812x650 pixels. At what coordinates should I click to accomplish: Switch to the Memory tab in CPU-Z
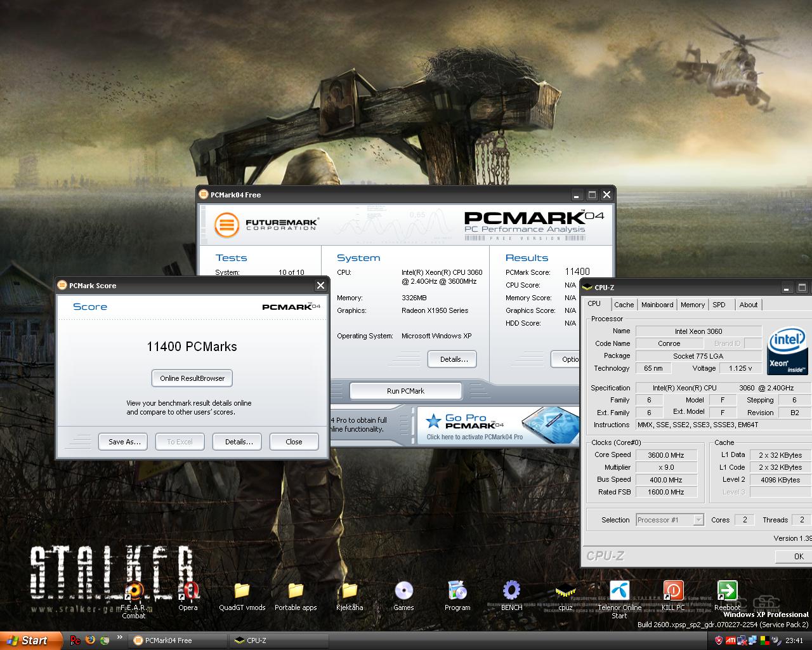tap(693, 305)
